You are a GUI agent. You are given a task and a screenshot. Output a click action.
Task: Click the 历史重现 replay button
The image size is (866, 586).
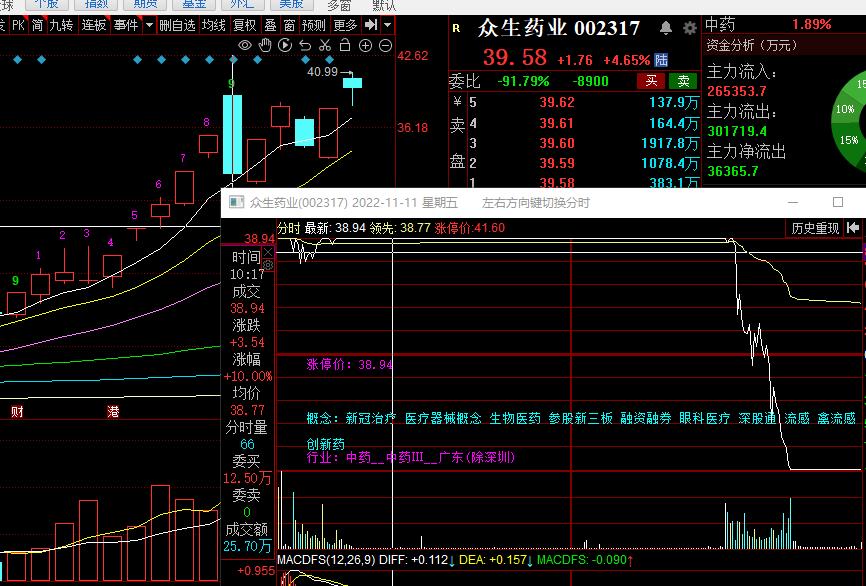815,229
